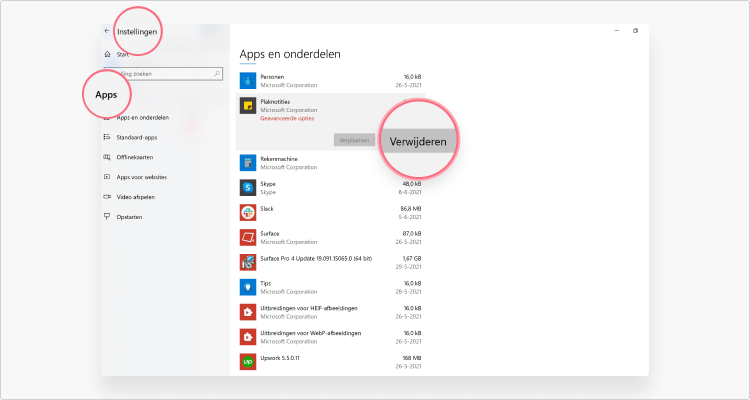
Task: Click the Opstarten monitor icon
Action: [x=107, y=217]
